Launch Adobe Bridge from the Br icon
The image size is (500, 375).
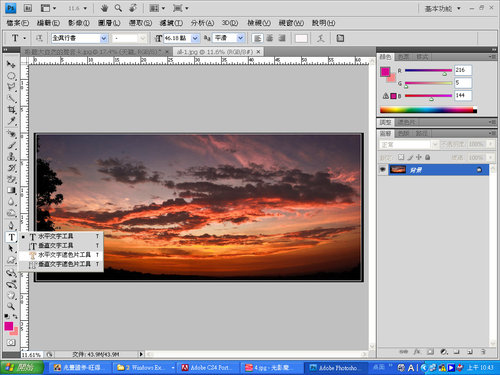28,8
